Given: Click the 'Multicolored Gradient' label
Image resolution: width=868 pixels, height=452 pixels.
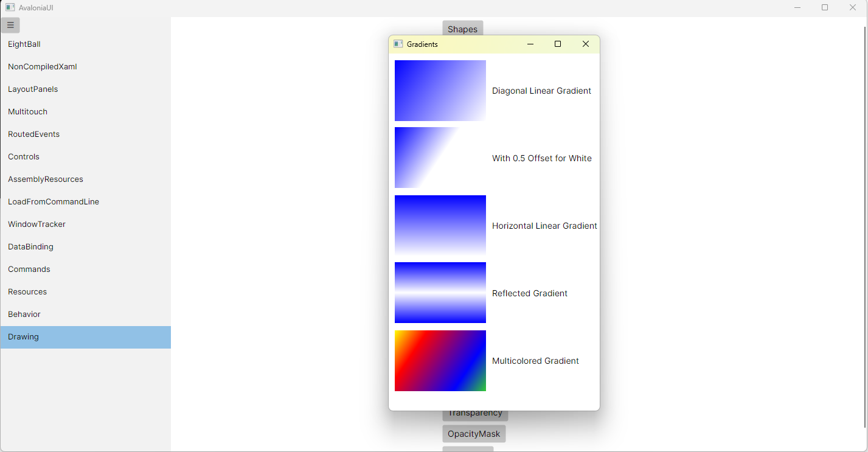Looking at the screenshot, I should click(x=535, y=361).
